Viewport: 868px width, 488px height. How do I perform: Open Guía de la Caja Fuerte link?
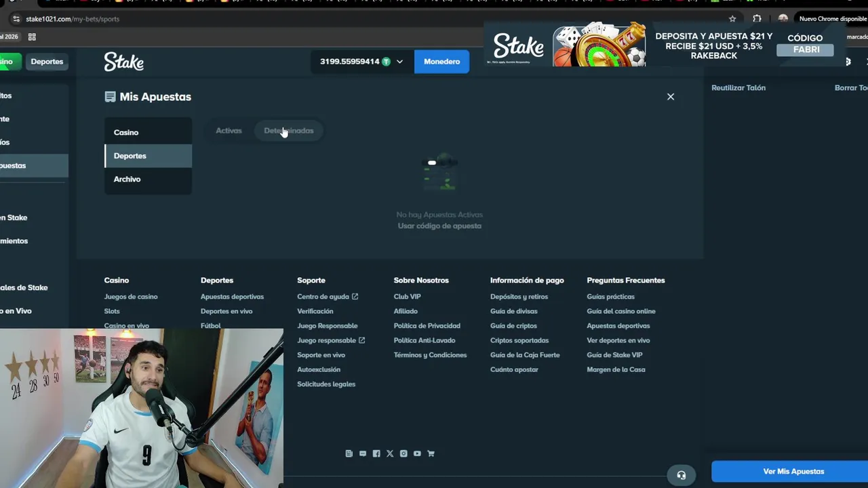point(525,355)
